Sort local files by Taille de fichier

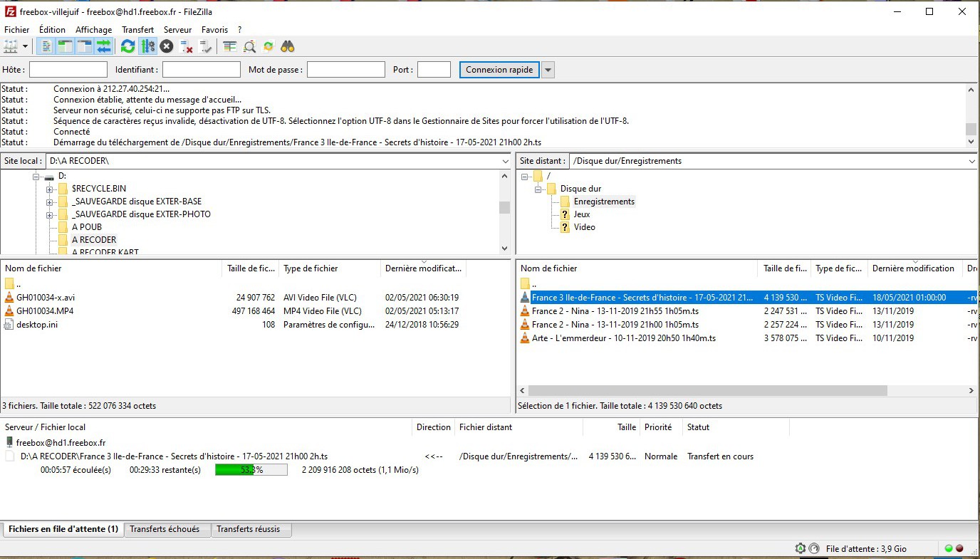[251, 268]
